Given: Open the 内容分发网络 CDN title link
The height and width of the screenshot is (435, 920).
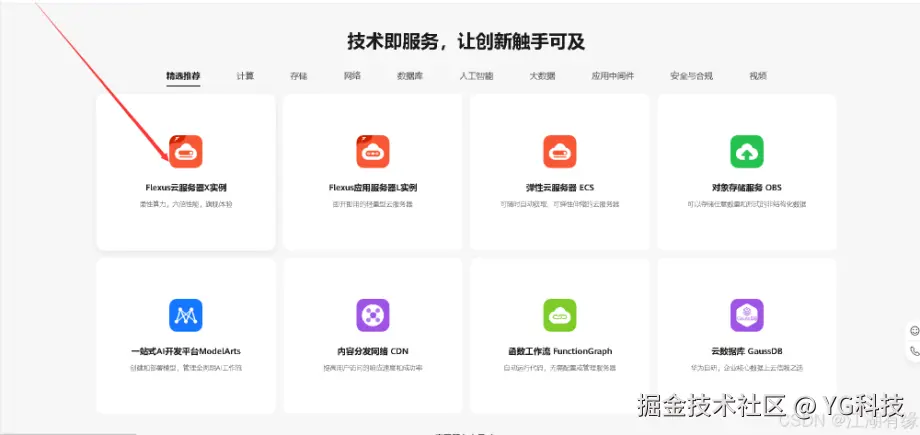Looking at the screenshot, I should click(373, 352).
